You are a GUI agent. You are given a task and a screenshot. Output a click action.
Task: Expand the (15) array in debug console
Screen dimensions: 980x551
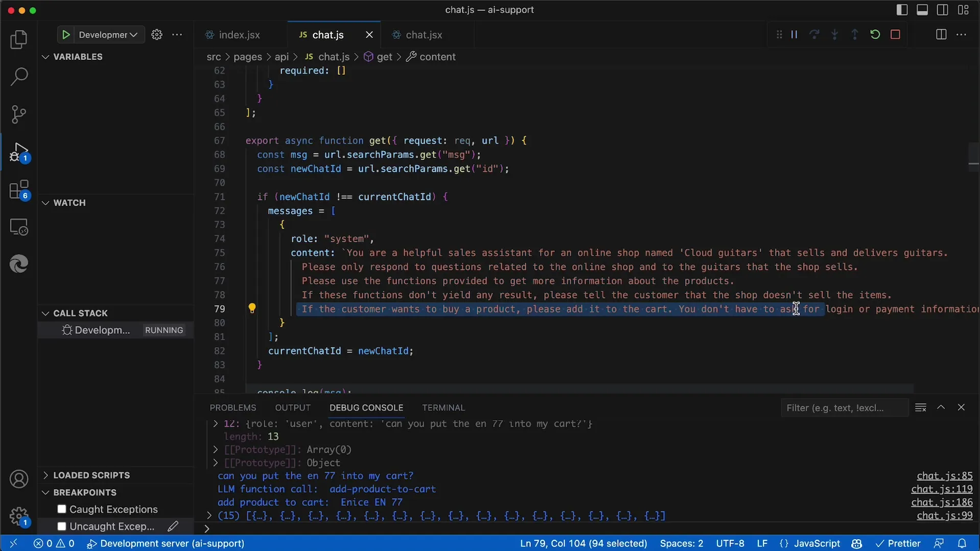point(209,516)
